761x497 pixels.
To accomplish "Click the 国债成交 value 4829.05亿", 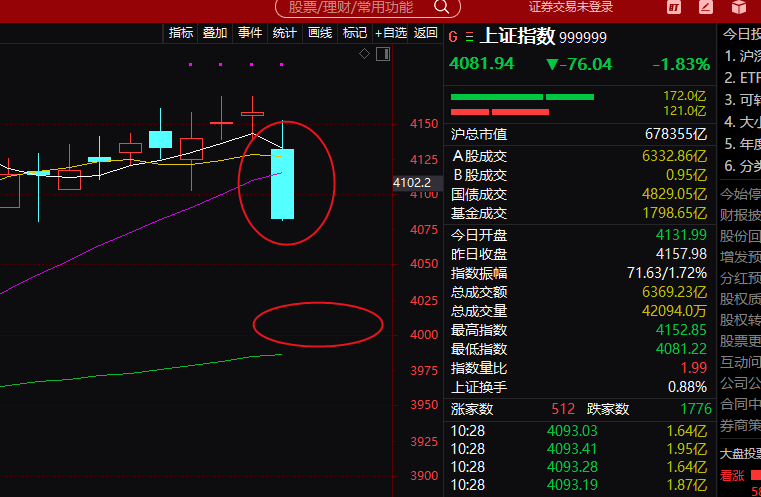I will pyautogui.click(x=675, y=194).
